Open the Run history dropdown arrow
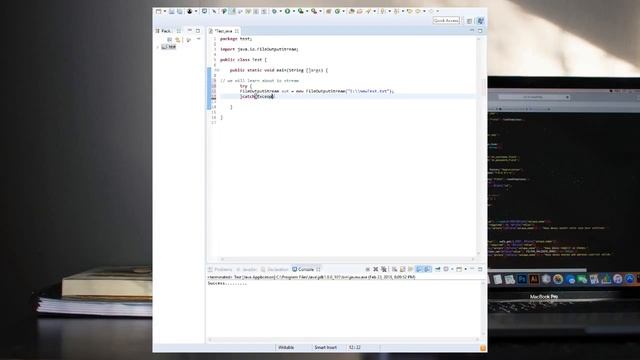This screenshot has height=360, width=640. point(294,11)
